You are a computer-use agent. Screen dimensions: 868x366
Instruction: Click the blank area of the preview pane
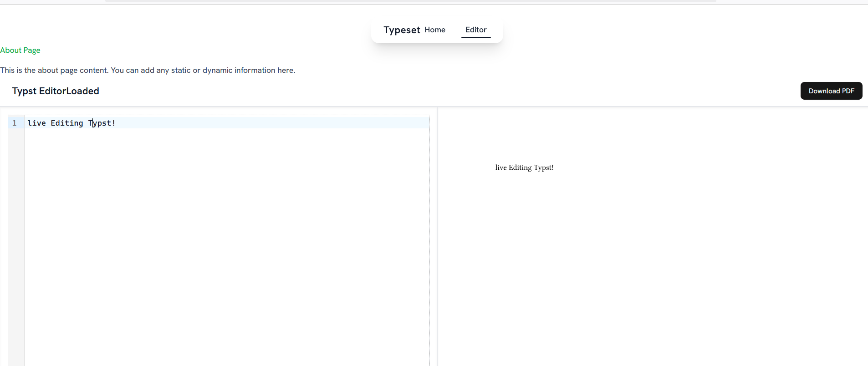[x=651, y=264]
